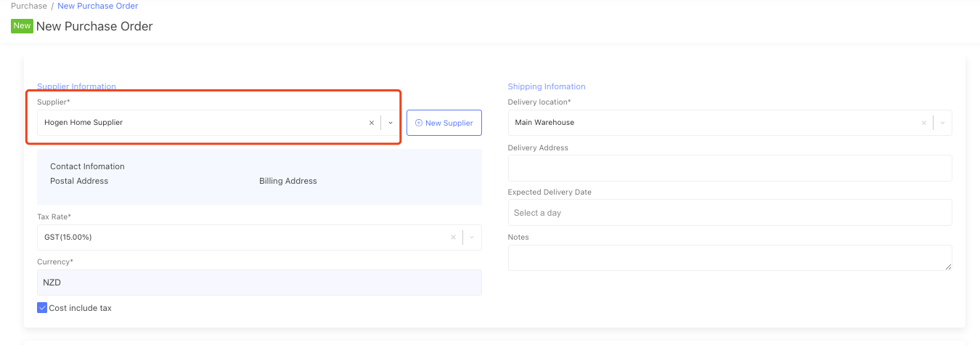Click the Hogen Home Supplier text

coord(83,123)
